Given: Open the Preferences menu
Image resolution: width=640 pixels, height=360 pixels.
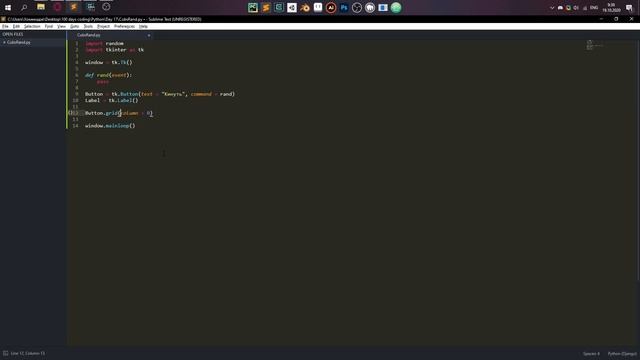Looking at the screenshot, I should (x=124, y=26).
